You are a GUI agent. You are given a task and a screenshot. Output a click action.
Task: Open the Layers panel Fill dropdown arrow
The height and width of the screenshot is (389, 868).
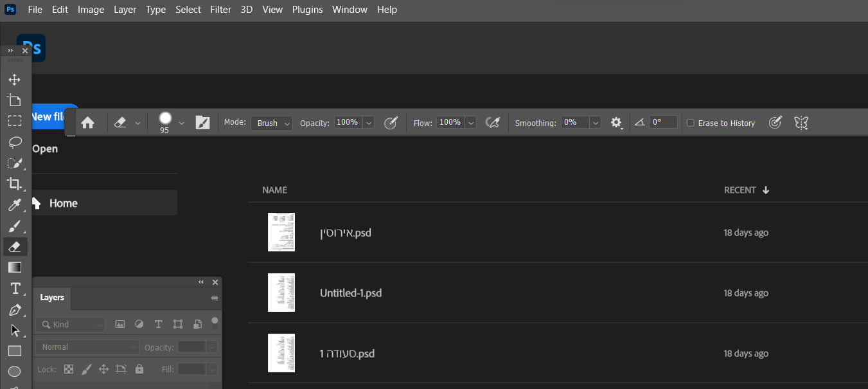[x=212, y=369]
